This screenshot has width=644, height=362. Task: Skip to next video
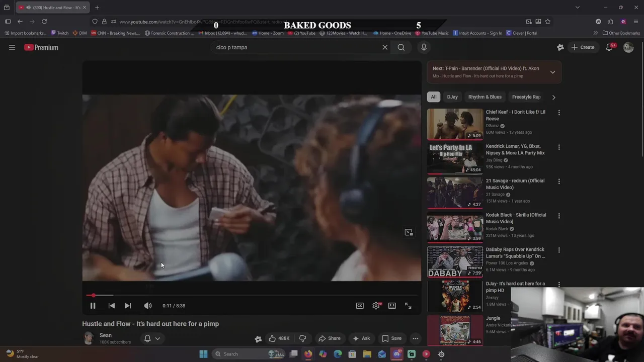click(128, 306)
